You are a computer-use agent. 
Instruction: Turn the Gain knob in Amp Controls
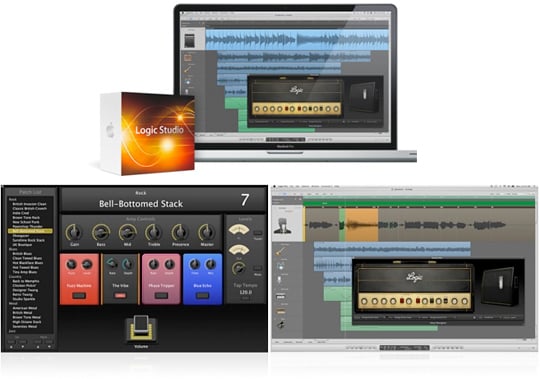74,233
